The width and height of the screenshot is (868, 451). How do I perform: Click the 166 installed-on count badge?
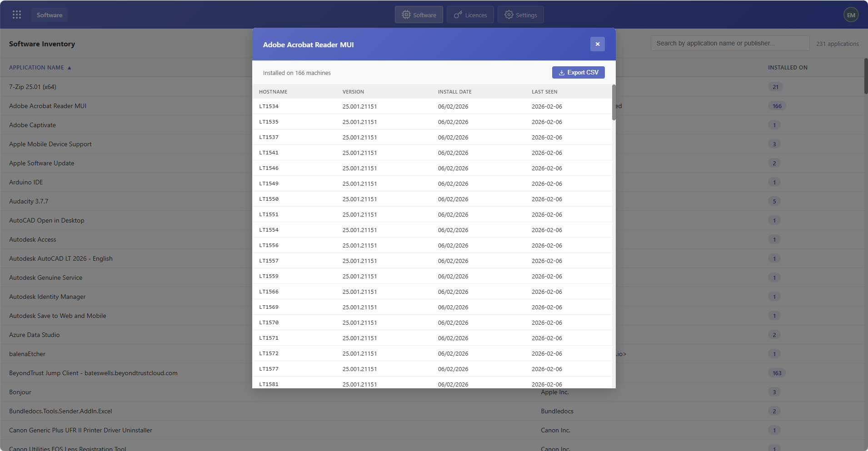click(x=777, y=106)
